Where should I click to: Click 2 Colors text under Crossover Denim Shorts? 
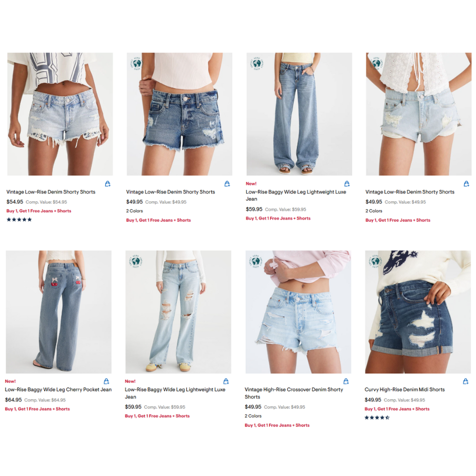tap(253, 416)
